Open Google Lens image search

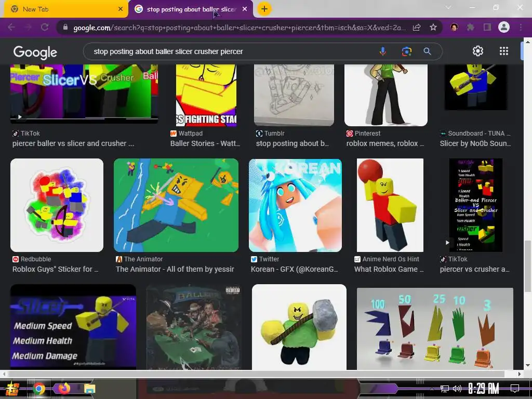pos(406,51)
